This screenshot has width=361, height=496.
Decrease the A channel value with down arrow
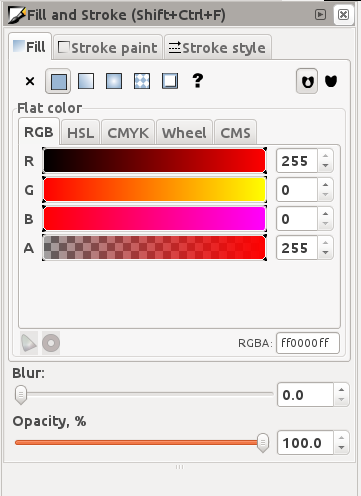coord(325,253)
